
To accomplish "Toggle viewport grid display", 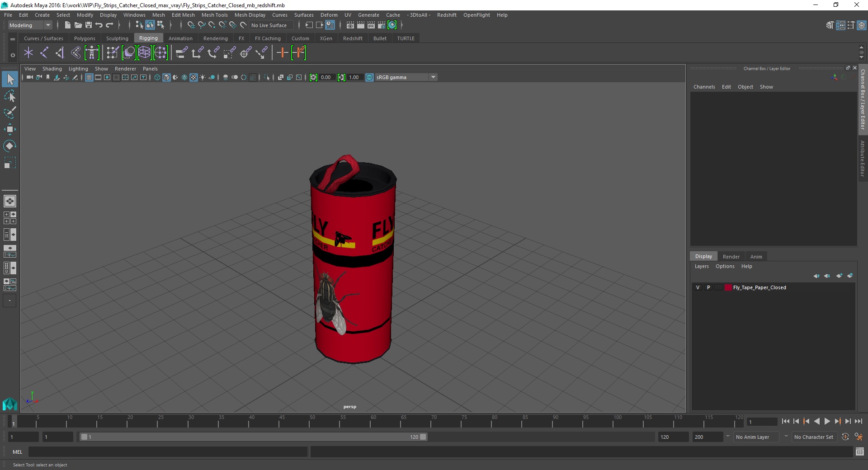I will 89,77.
